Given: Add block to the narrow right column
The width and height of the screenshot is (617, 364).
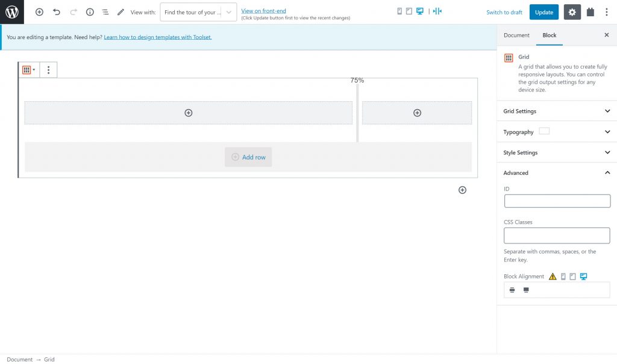Looking at the screenshot, I should (417, 113).
